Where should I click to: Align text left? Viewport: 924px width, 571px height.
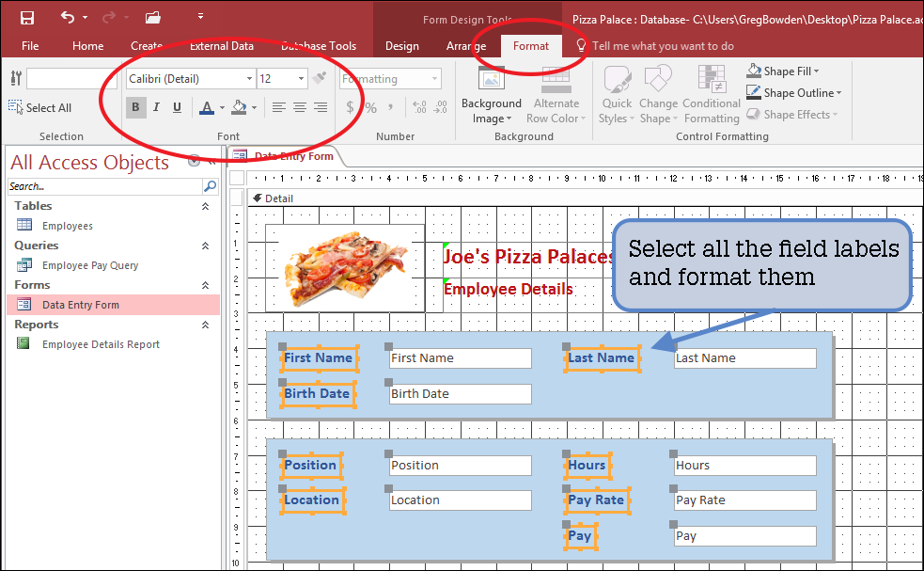[279, 107]
